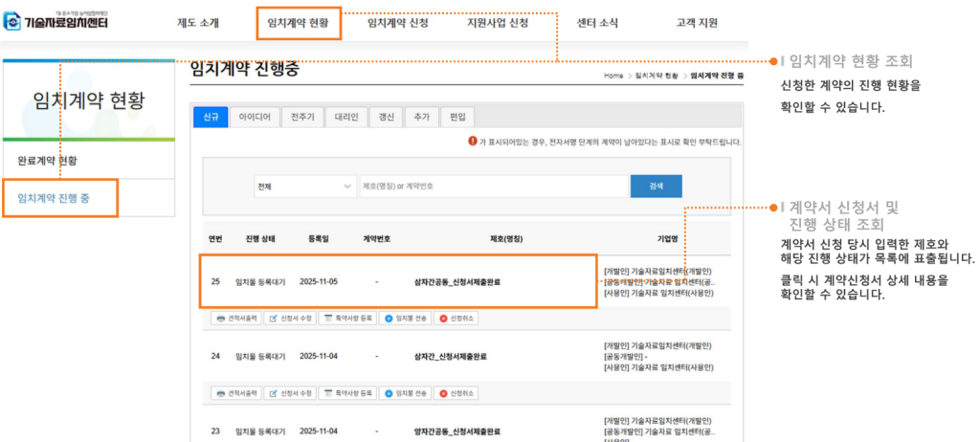Click 견적서출력 printer button for entry 24

coord(235,393)
